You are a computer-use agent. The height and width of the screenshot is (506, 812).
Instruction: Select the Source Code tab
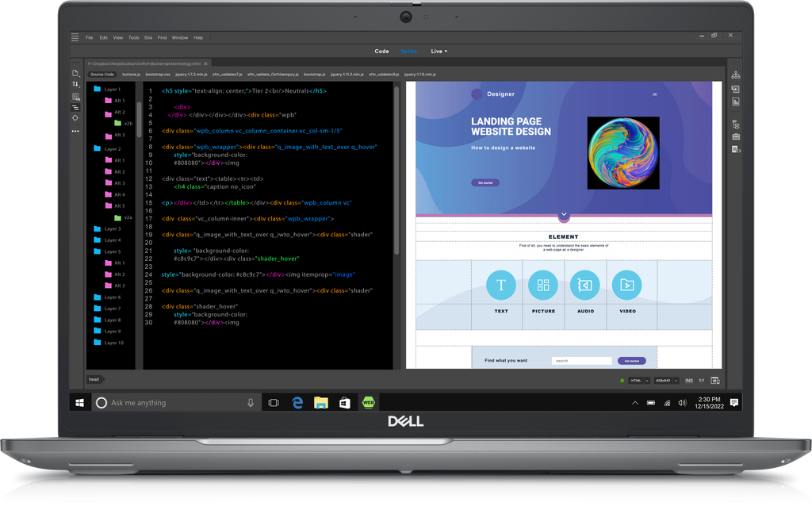click(102, 75)
